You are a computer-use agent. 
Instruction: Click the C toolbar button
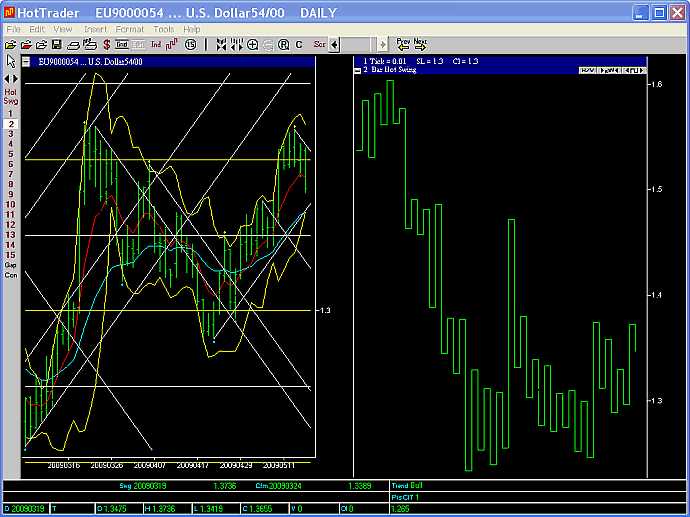click(299, 44)
